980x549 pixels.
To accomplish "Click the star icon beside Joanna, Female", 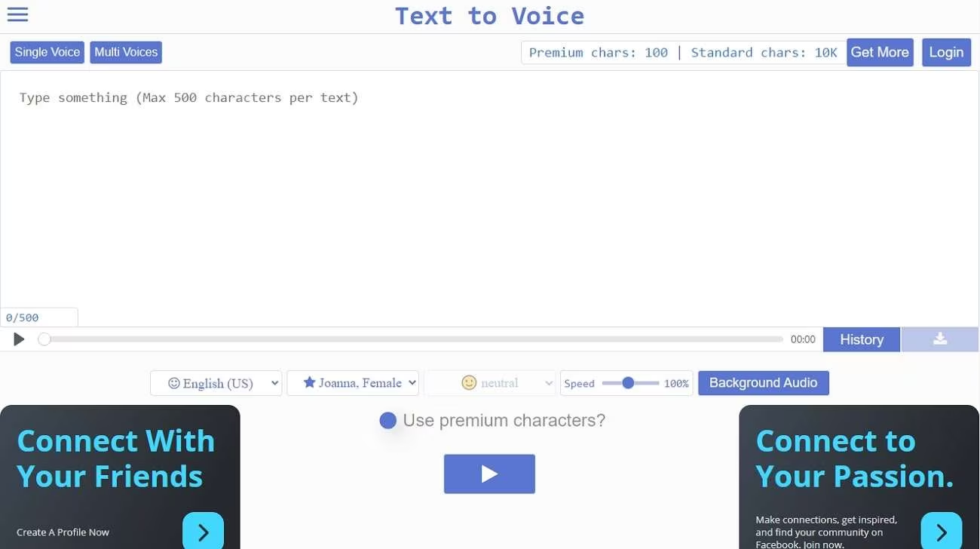I will (309, 382).
